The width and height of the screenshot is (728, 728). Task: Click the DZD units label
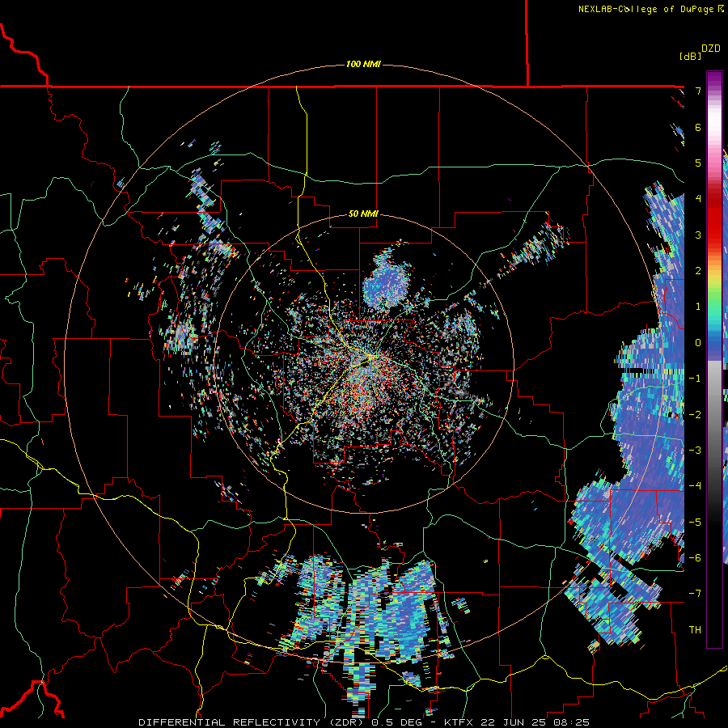pyautogui.click(x=711, y=49)
